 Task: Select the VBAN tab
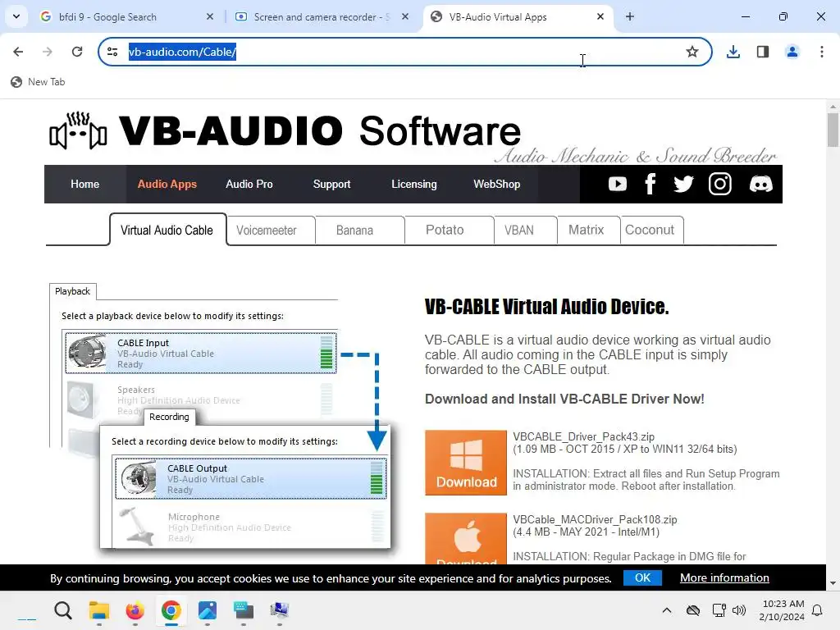click(525, 231)
